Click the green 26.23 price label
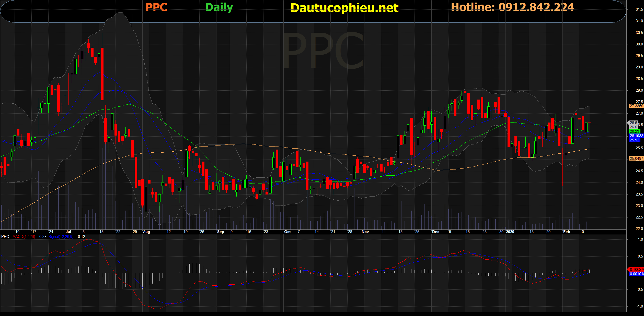The height and width of the screenshot is (316, 644). point(634,131)
